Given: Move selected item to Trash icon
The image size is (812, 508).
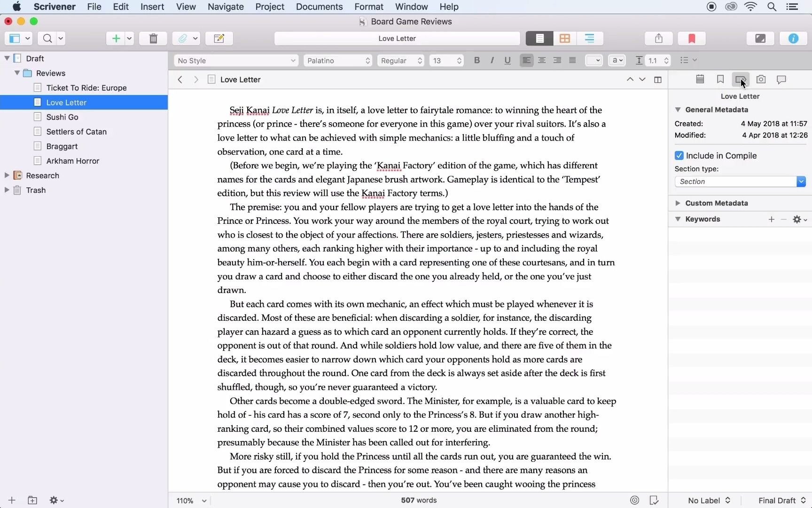Looking at the screenshot, I should (153, 39).
